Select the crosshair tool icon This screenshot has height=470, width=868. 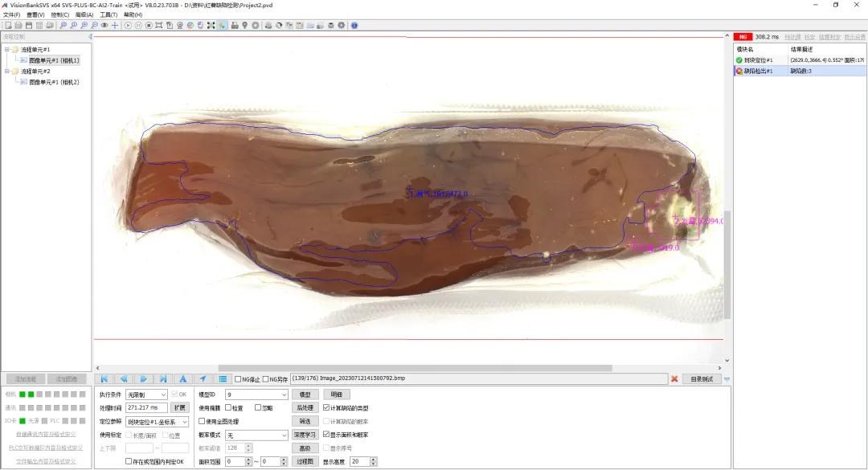click(115, 26)
